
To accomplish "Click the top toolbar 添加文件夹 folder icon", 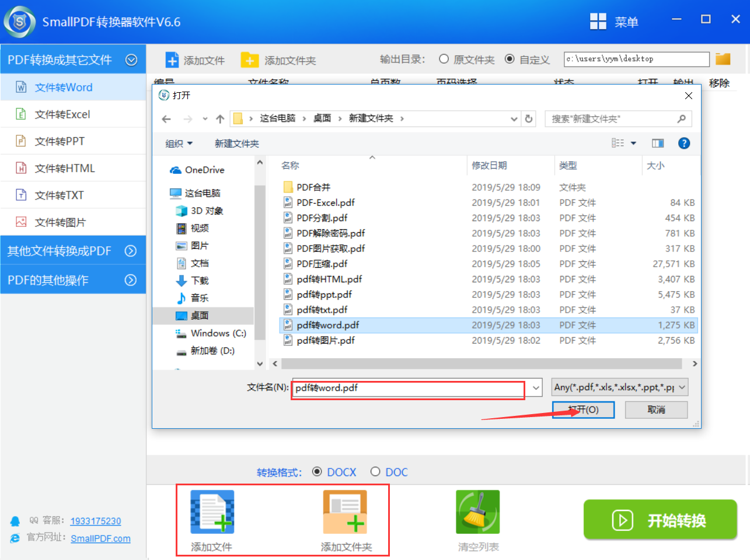I will coord(250,60).
